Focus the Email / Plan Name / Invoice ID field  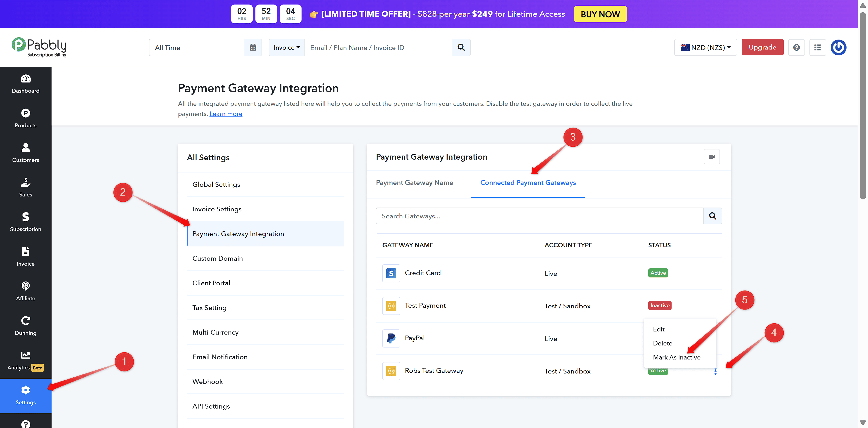pyautogui.click(x=378, y=47)
